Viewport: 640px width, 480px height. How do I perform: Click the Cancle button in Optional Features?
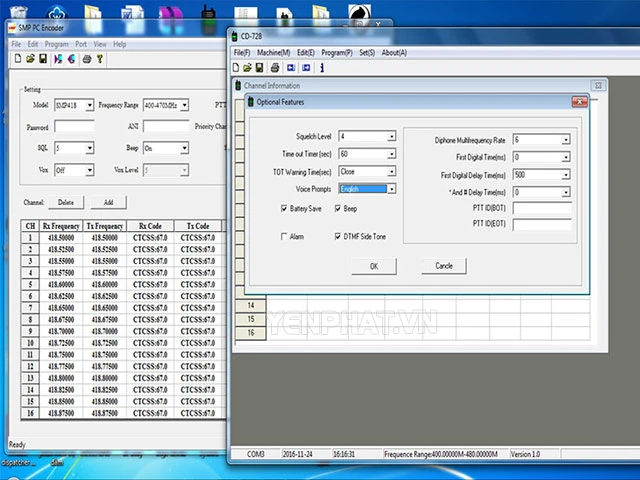444,266
